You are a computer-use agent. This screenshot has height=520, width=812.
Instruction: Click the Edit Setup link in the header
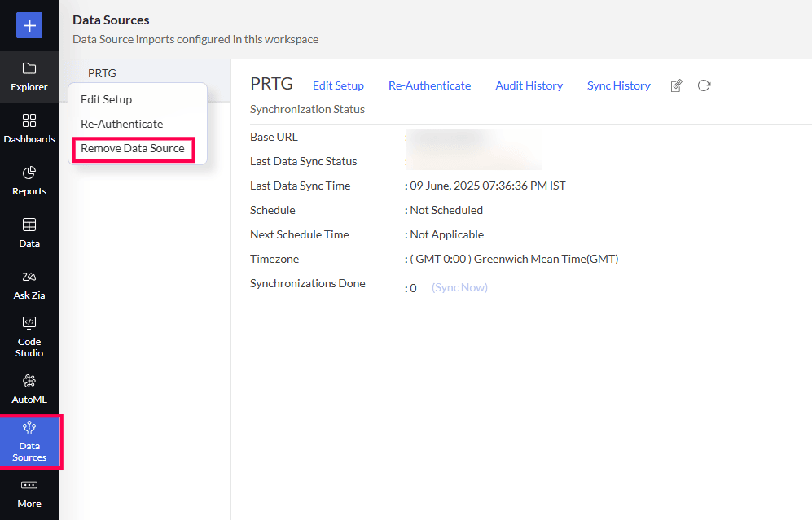coord(338,85)
